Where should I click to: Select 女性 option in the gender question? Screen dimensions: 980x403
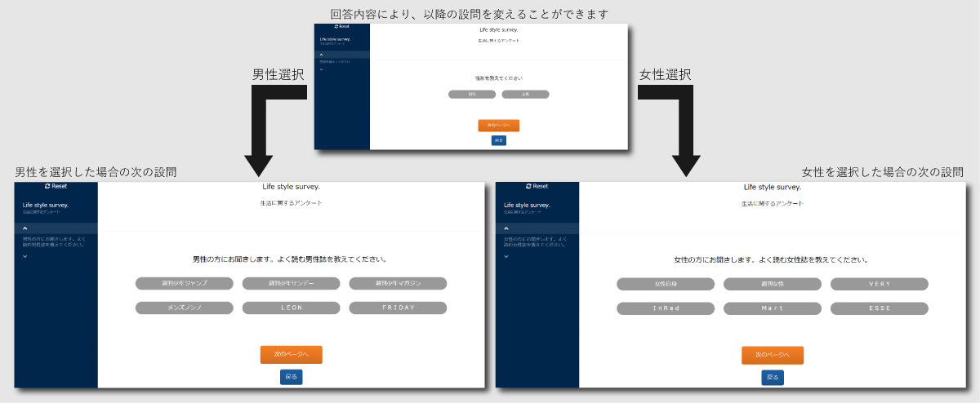click(x=525, y=95)
